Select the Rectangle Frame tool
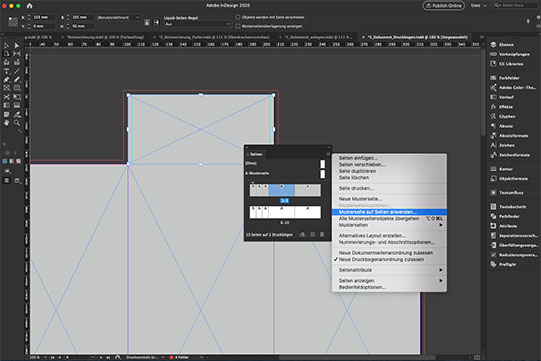Viewport: 541px width, 361px height. tap(7, 88)
